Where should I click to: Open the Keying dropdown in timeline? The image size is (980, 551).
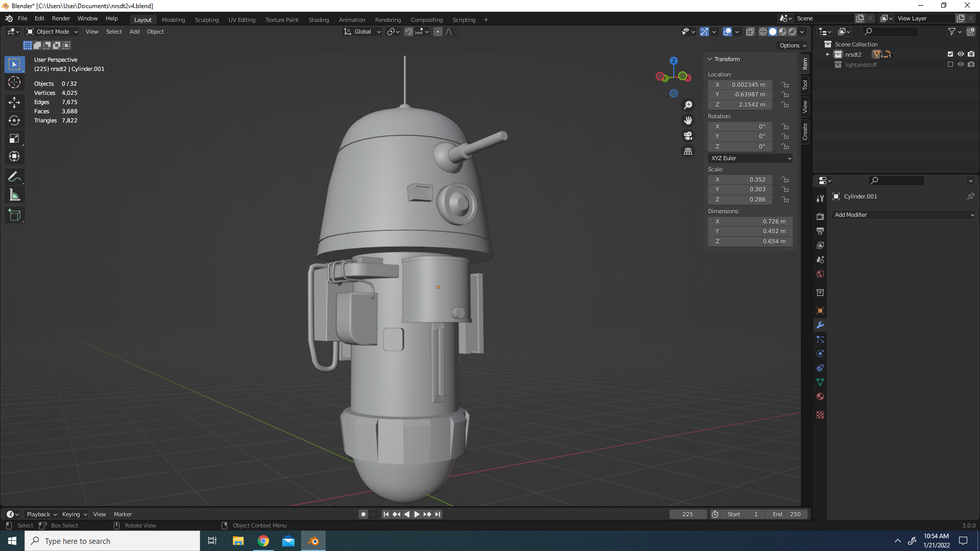point(74,514)
